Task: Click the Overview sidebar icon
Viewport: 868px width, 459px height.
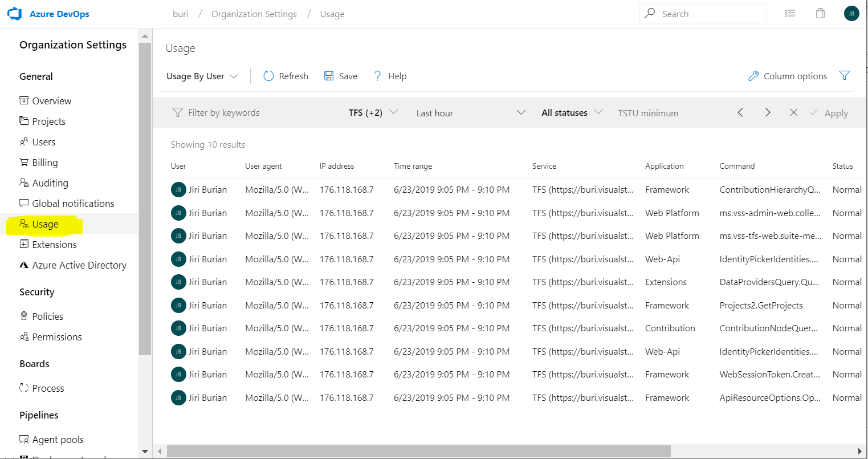Action: pos(24,100)
